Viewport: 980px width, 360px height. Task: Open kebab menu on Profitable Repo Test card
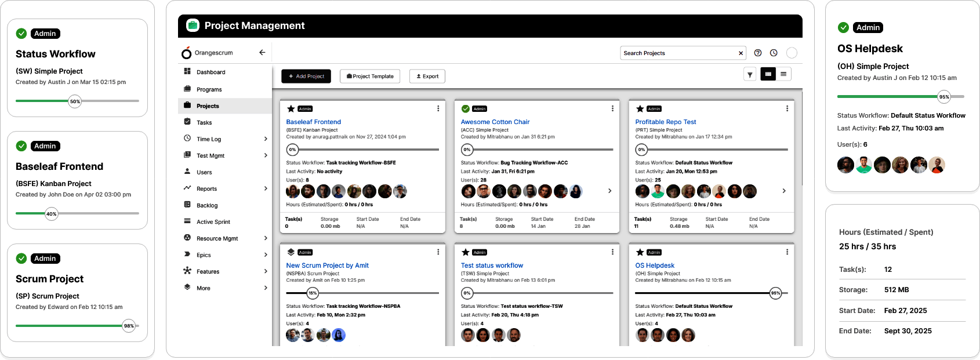tap(787, 108)
